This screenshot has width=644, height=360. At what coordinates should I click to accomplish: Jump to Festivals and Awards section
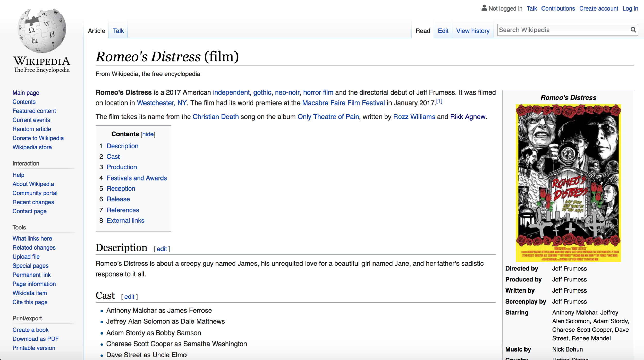(137, 178)
